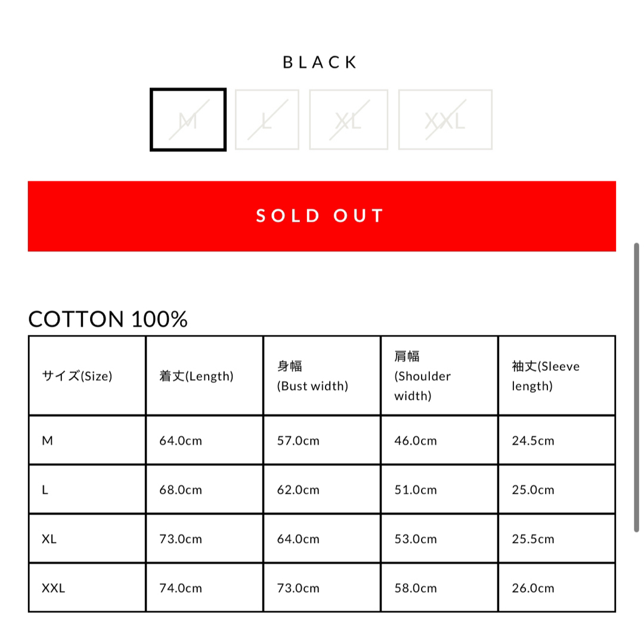This screenshot has width=644, height=644.
Task: Click the 着丈(Length) header cell
Action: point(205,376)
